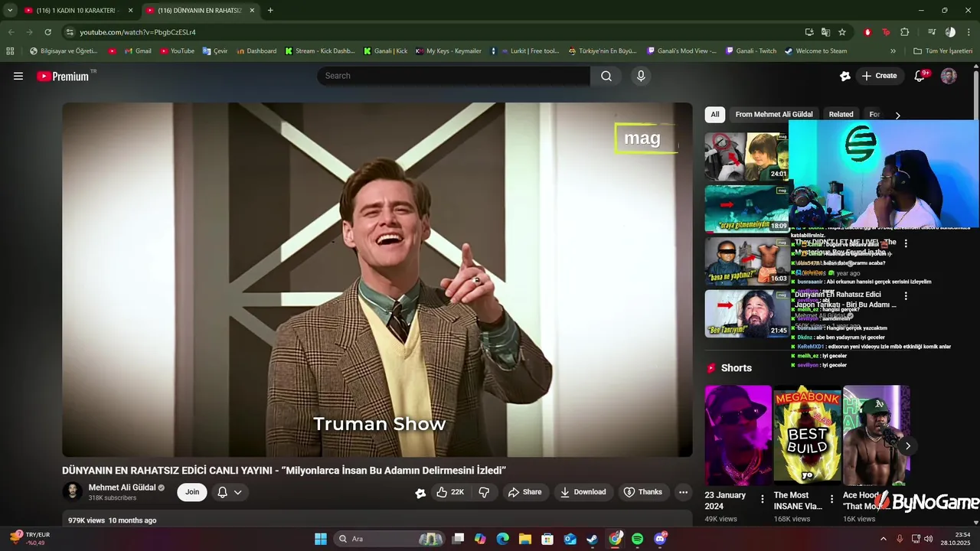
Task: Open browser extensions puzzle icon
Action: 904,32
